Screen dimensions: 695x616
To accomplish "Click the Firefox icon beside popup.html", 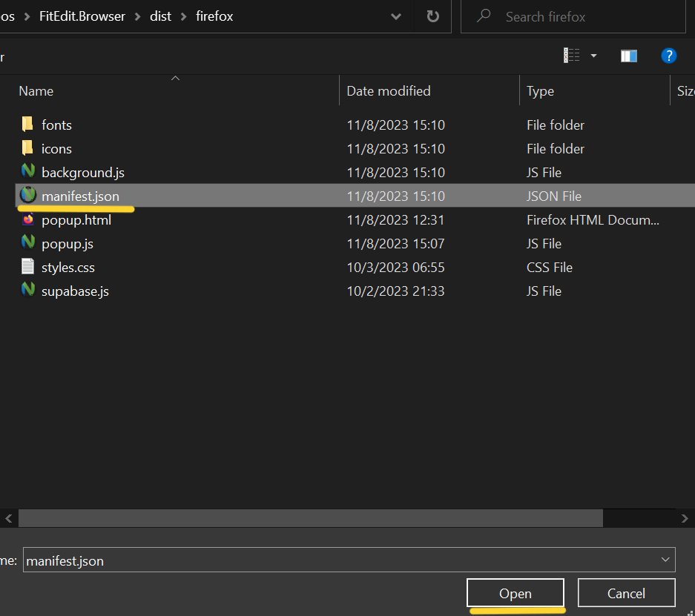I will click(28, 219).
